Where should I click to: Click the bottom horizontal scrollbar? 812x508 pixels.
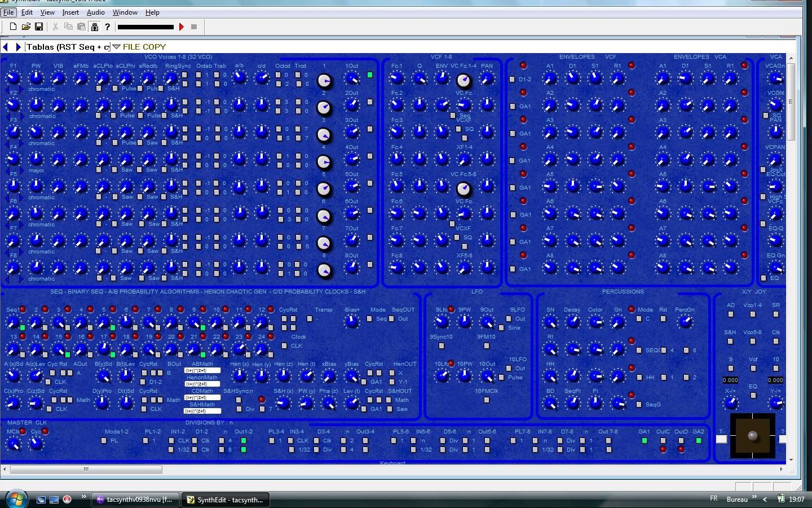coord(86,469)
